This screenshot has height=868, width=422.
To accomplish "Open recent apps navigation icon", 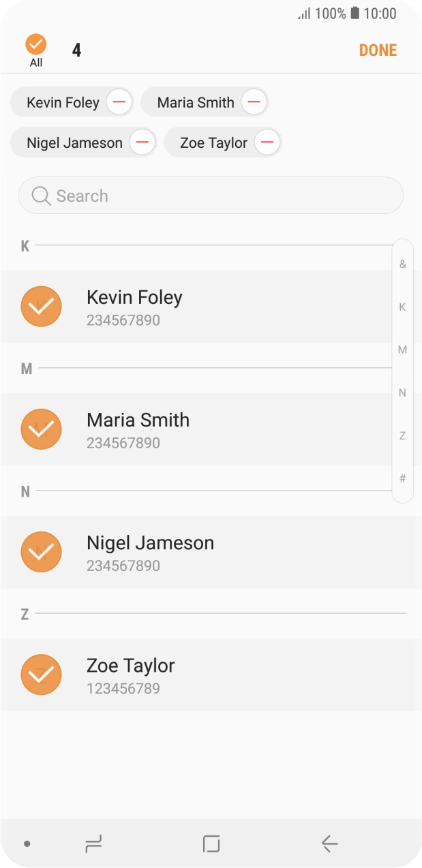I will tap(93, 844).
